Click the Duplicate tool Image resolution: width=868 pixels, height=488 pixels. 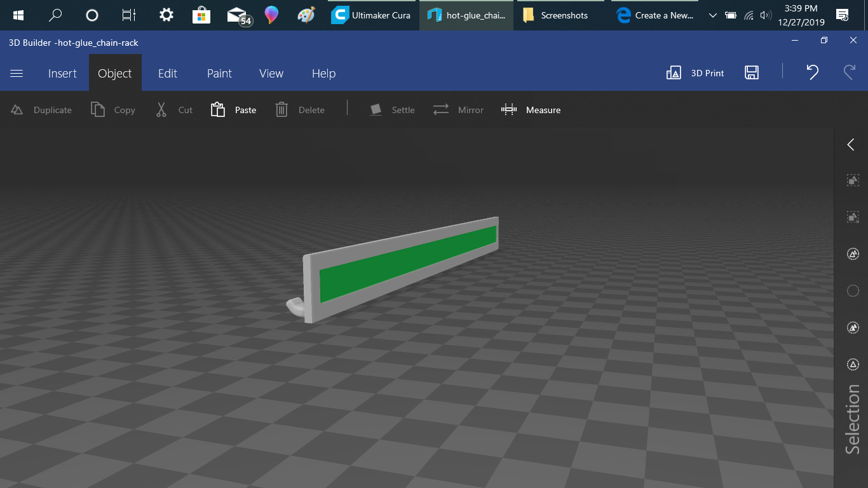tap(41, 110)
